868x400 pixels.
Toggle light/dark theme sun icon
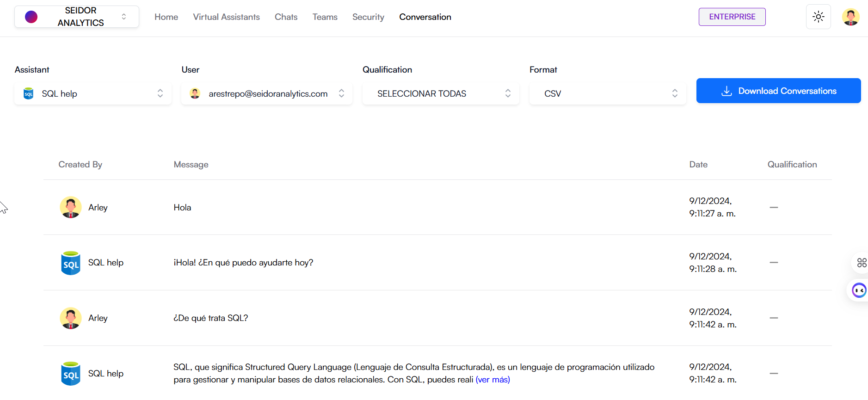pyautogui.click(x=818, y=17)
